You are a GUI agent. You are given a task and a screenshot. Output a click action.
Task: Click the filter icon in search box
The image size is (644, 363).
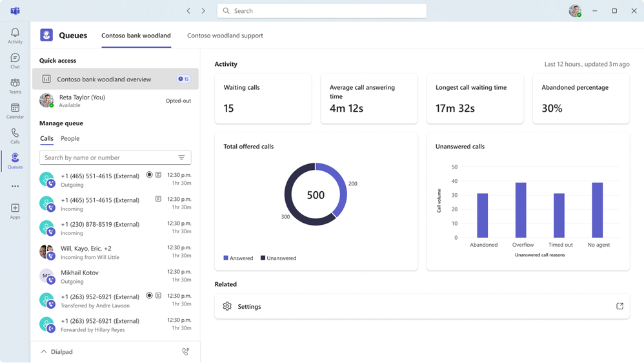[181, 158]
